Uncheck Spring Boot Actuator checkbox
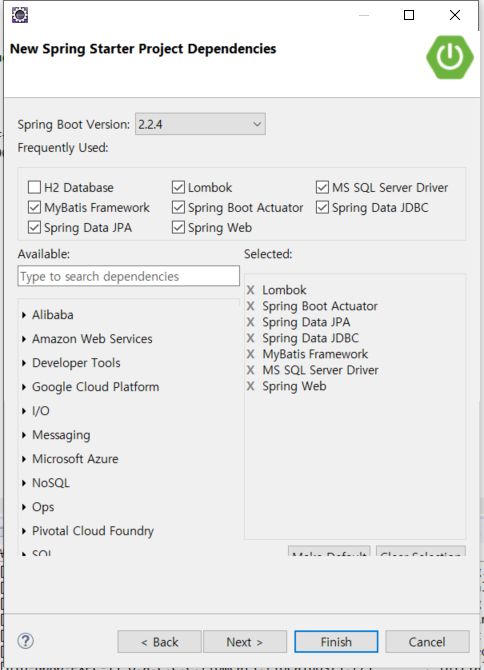Viewport: 484px width, 670px height. [178, 207]
